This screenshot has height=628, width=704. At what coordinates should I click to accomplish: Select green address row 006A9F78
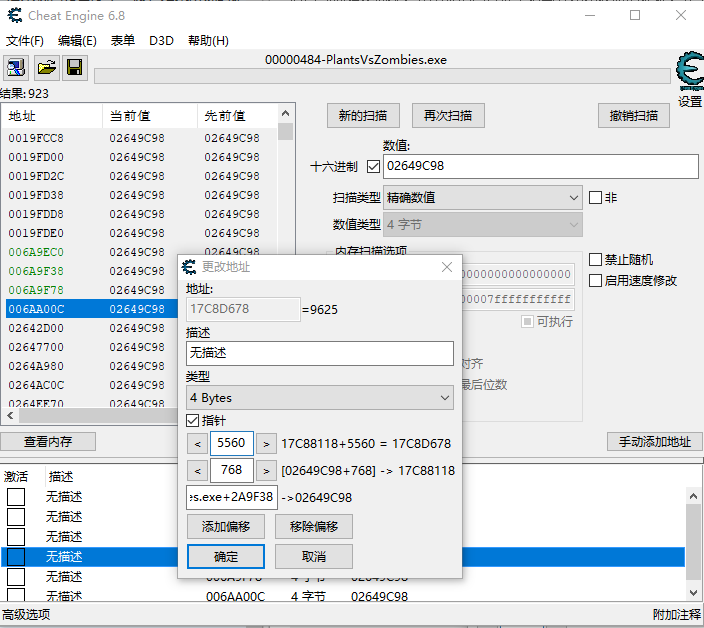tap(92, 290)
